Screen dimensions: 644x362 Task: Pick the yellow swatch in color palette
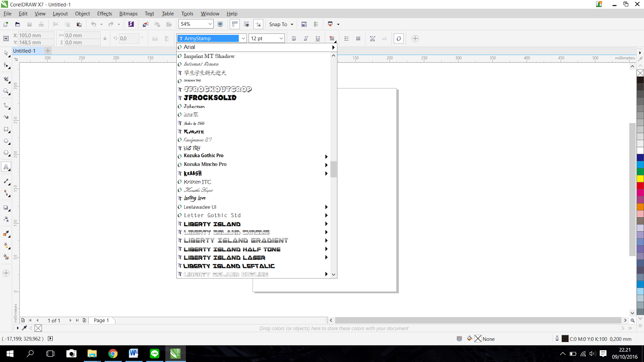pyautogui.click(x=640, y=179)
